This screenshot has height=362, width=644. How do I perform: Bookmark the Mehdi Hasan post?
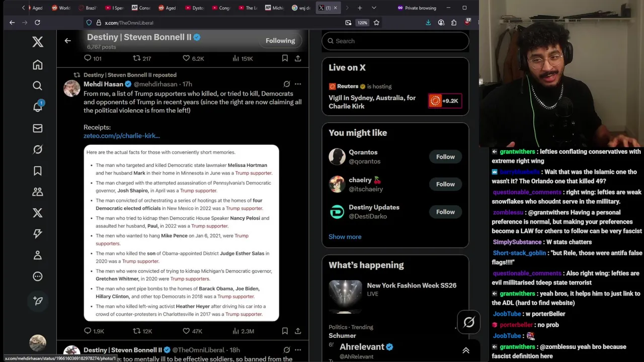click(285, 331)
